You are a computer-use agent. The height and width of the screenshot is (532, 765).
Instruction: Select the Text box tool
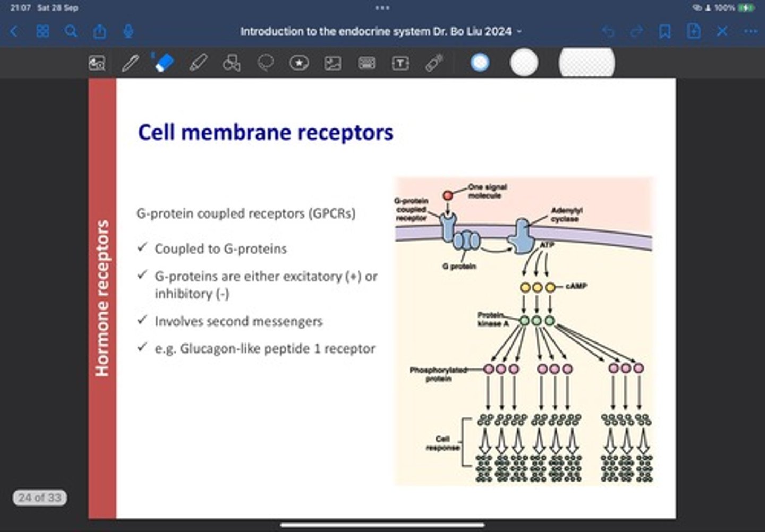[x=400, y=63]
